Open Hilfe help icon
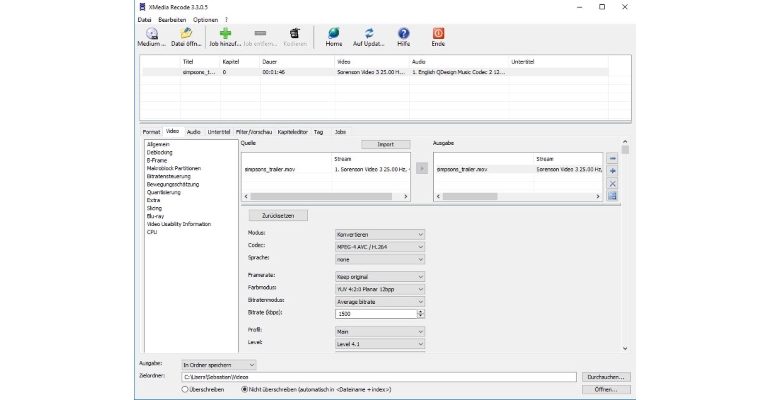Screen dimensions: 770x400 click(403, 33)
